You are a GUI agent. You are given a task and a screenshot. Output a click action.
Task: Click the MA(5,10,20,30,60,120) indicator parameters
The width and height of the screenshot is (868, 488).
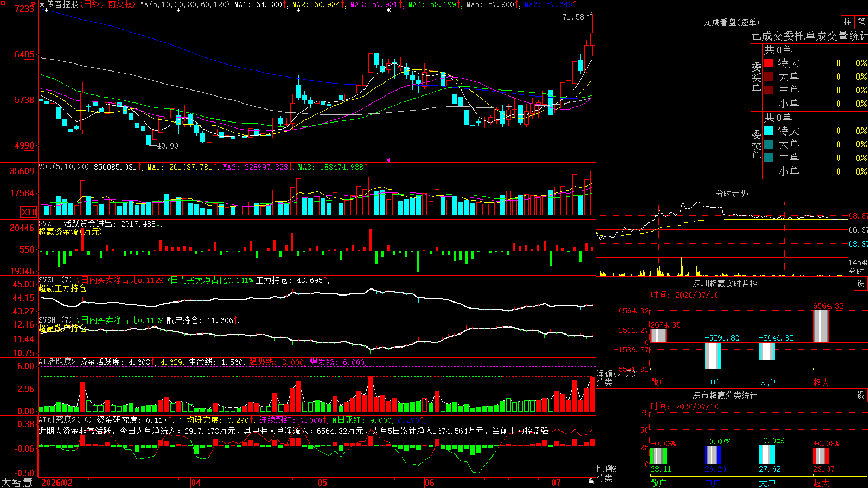[x=184, y=4]
